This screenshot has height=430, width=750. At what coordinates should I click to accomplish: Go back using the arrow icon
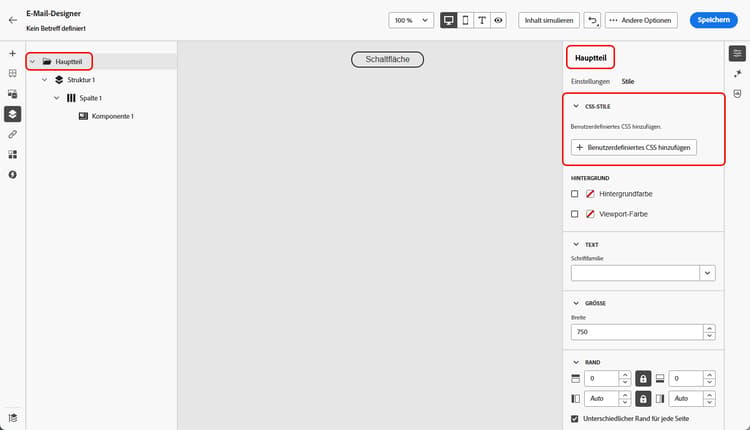tap(13, 20)
